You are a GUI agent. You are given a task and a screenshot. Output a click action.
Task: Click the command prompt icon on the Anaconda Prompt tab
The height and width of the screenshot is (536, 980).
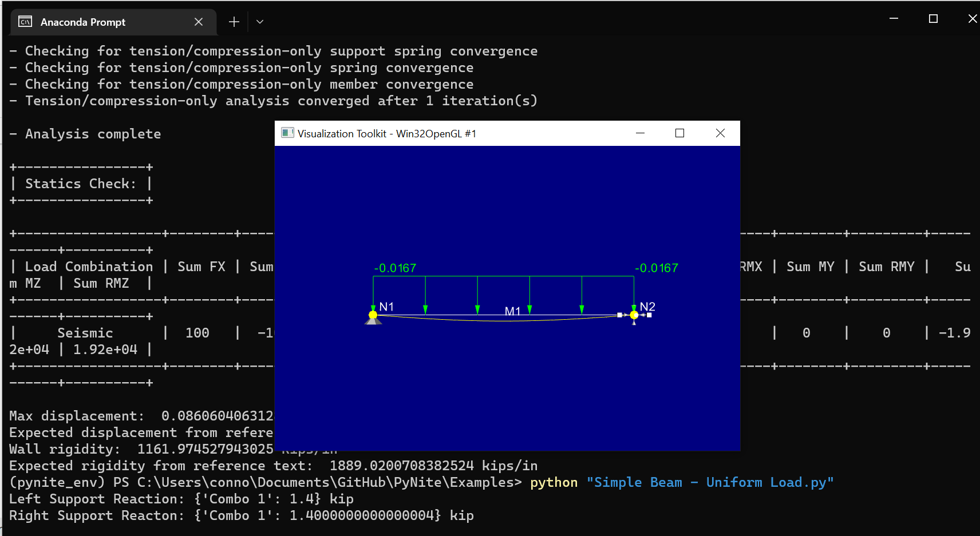(x=25, y=22)
